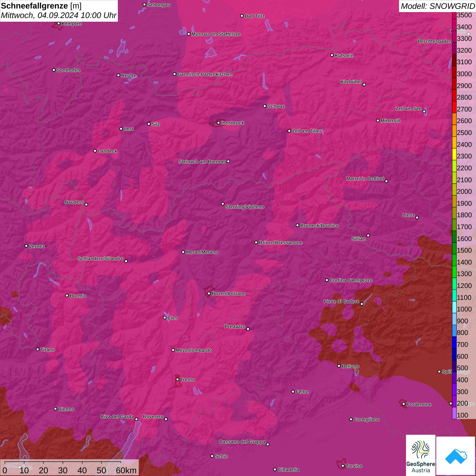476x476 pixels.
Task: Select the Brixen/Bressanone label
Action: point(280,242)
